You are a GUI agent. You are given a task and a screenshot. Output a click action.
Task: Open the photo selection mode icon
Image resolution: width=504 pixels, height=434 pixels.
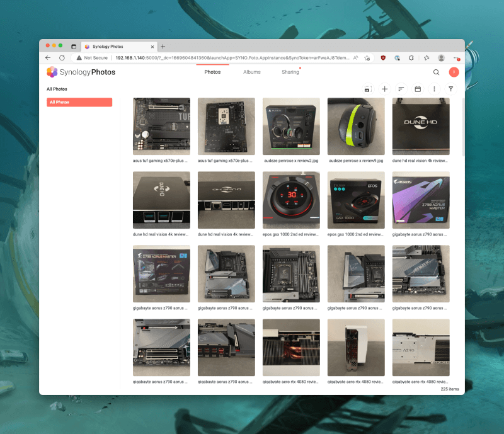tap(367, 89)
